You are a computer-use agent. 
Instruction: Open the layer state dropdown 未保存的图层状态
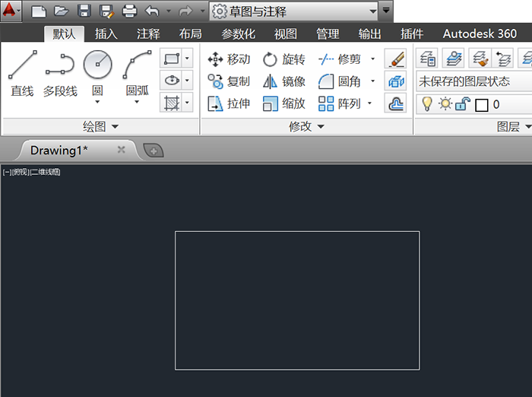(474, 81)
